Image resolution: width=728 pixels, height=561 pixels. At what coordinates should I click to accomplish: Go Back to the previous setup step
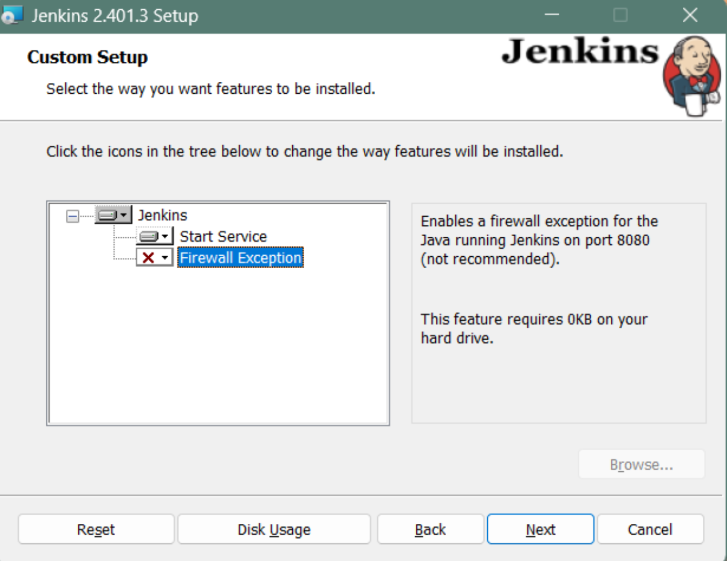pyautogui.click(x=430, y=530)
